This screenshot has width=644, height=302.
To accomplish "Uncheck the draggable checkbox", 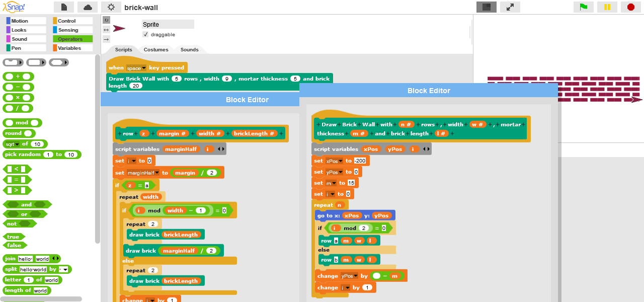I will tap(145, 34).
